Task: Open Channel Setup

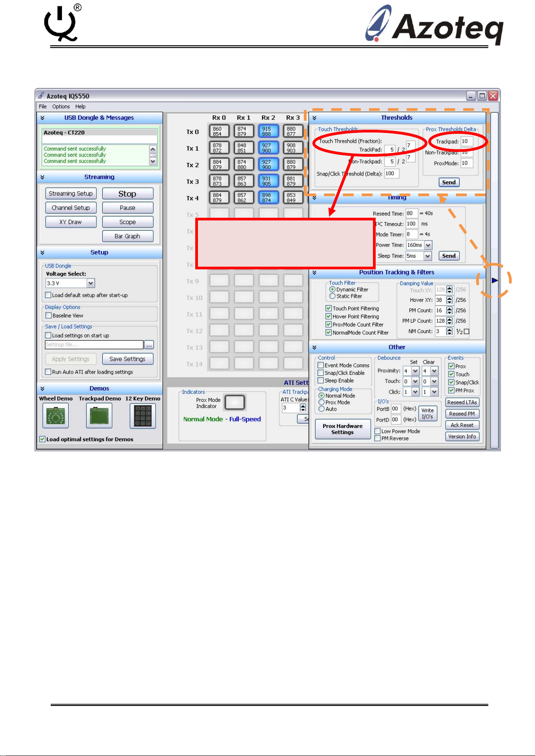Action: point(70,208)
